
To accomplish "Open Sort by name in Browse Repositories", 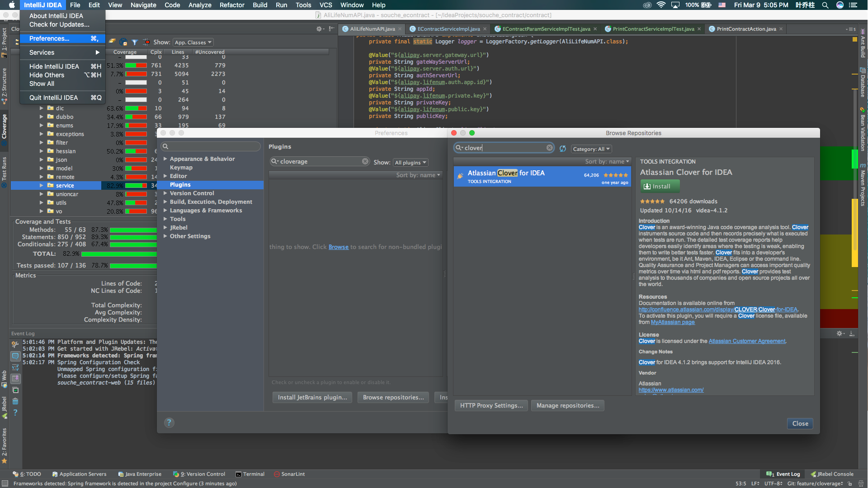I will pos(607,161).
